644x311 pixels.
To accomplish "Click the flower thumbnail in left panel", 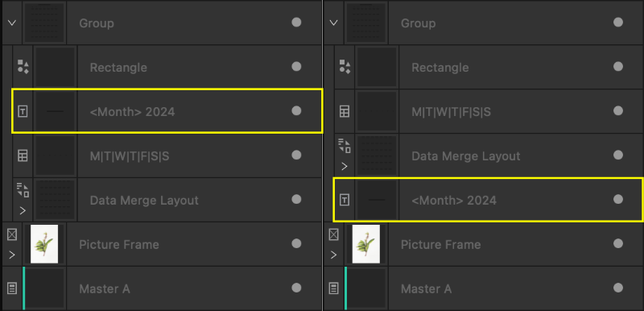I will click(44, 244).
